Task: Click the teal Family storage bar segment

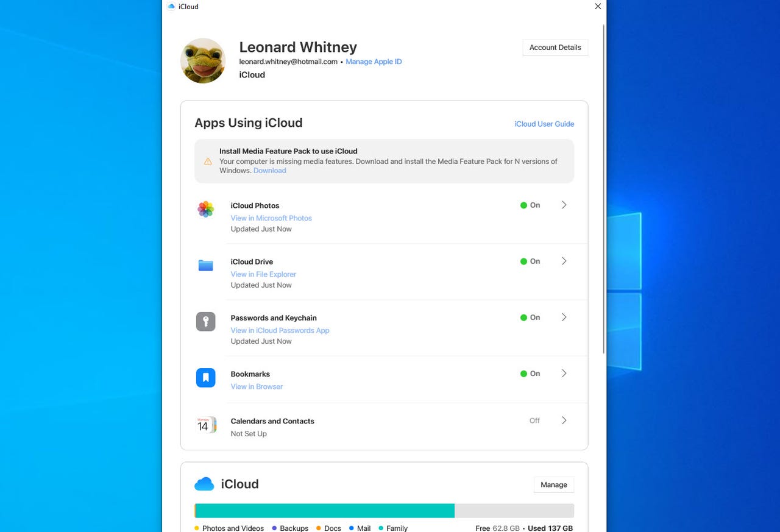Action: [x=325, y=511]
